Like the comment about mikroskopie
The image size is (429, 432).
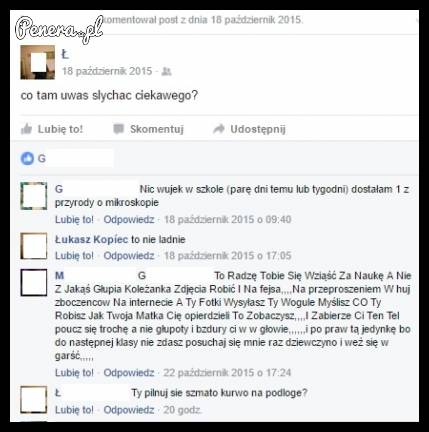pyautogui.click(x=74, y=220)
